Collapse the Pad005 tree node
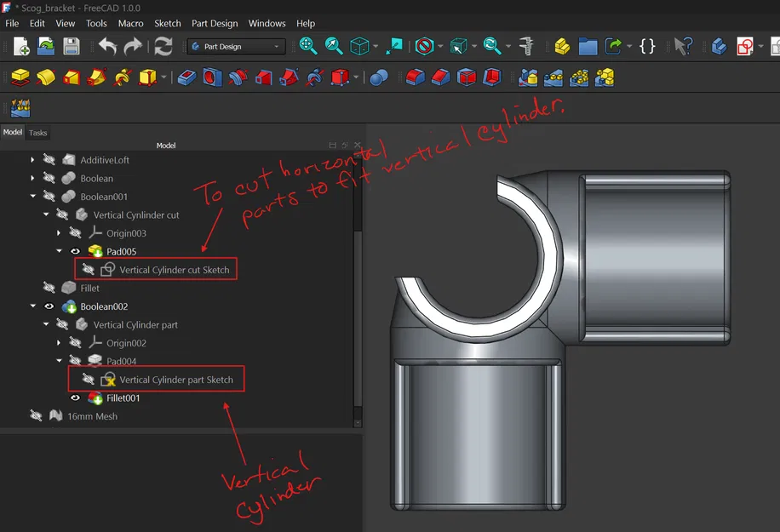Viewport: 780px width, 532px height. 60,251
